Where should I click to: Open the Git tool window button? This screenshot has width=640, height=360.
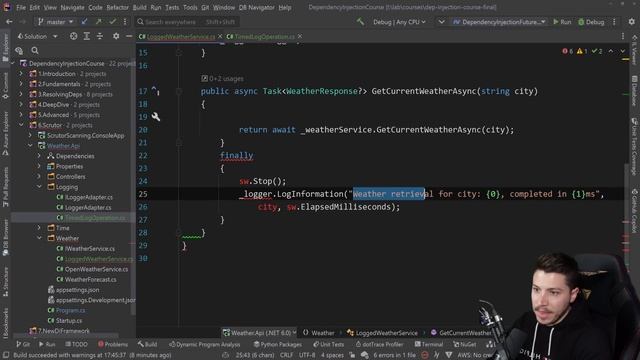coord(23,344)
